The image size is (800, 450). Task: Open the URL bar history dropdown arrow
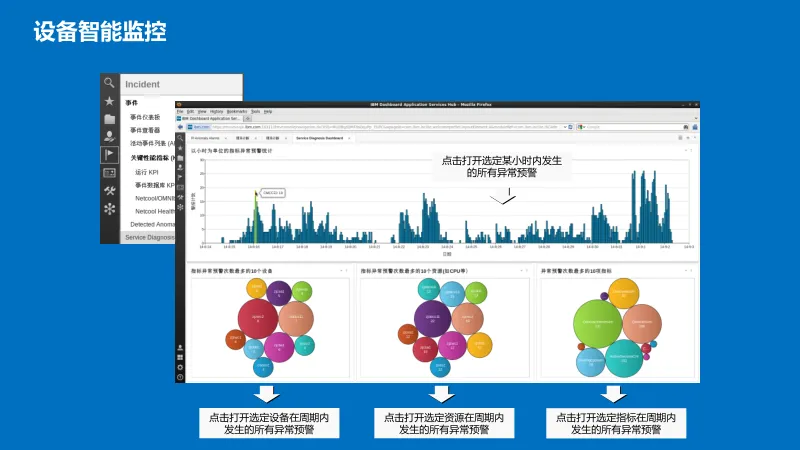565,127
